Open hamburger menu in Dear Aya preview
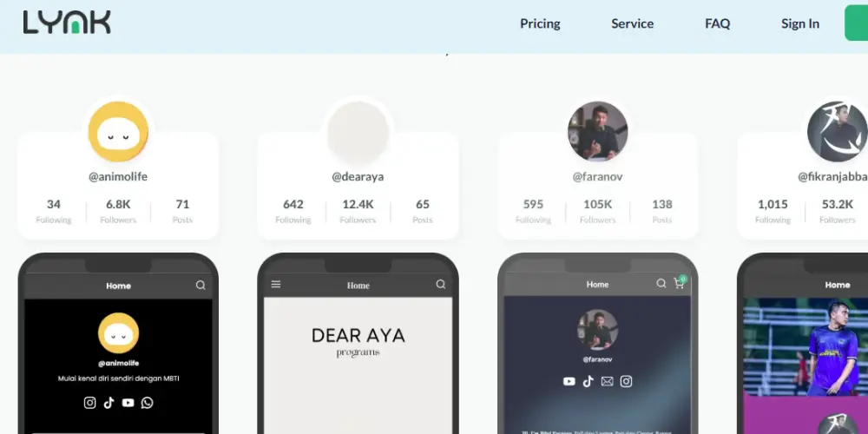868x434 pixels. pos(276,284)
